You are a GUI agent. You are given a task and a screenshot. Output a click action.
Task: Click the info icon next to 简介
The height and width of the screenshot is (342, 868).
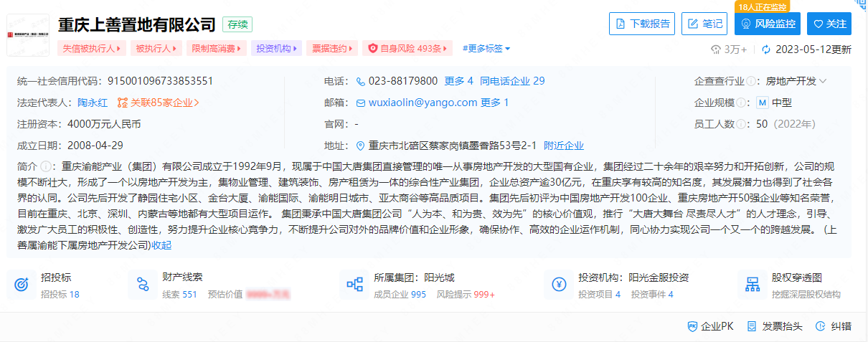(45, 166)
